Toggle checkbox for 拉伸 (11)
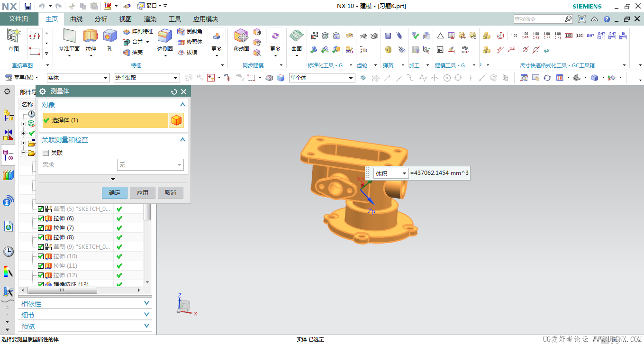 (40, 266)
